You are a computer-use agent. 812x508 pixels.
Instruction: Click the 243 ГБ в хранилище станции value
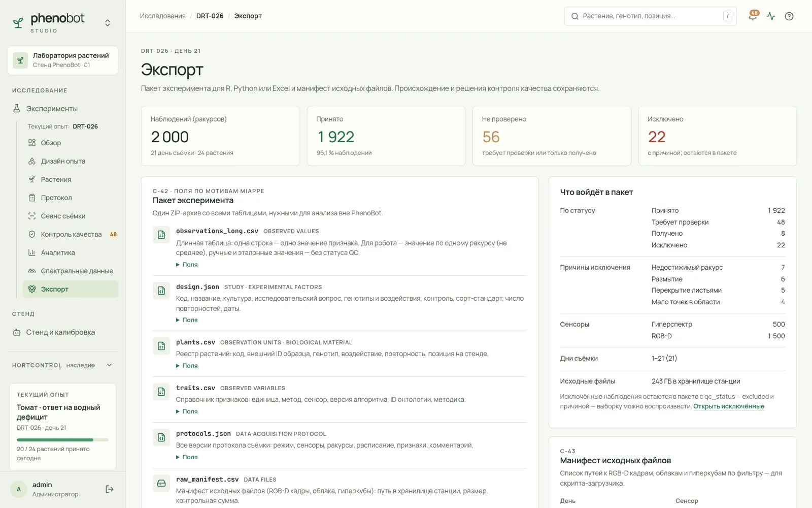[696, 381]
